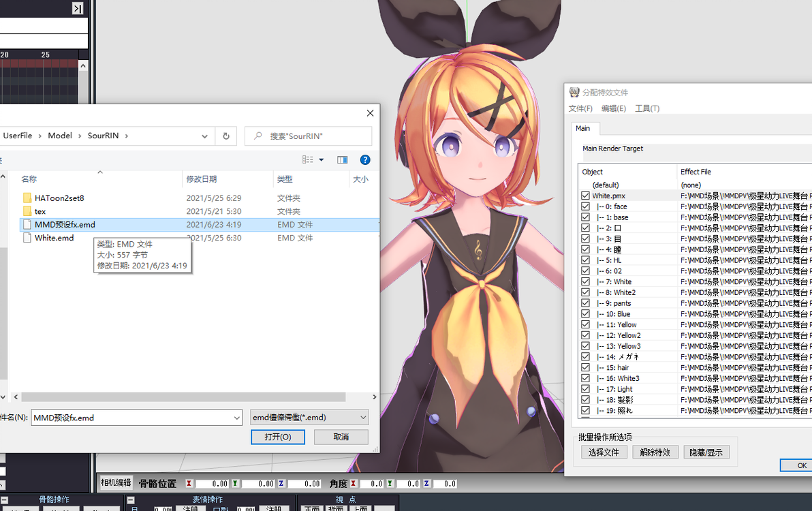Click the refresh icon beside the address bar

tap(225, 136)
